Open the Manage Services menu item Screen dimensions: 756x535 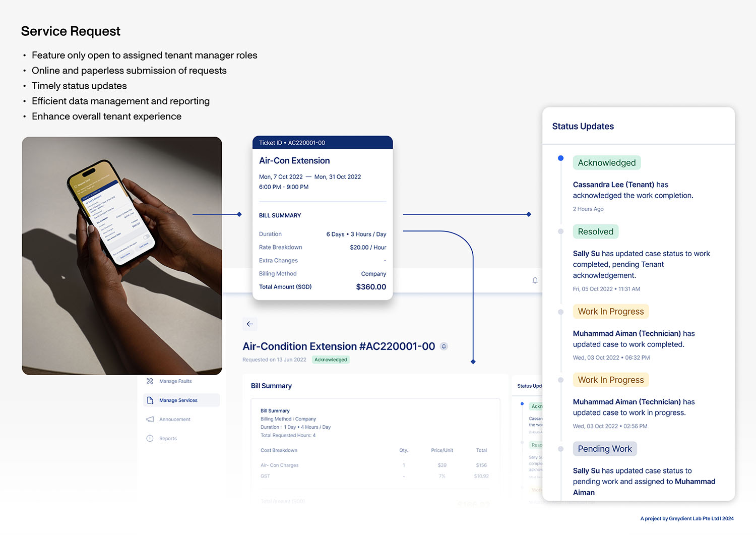(x=178, y=400)
